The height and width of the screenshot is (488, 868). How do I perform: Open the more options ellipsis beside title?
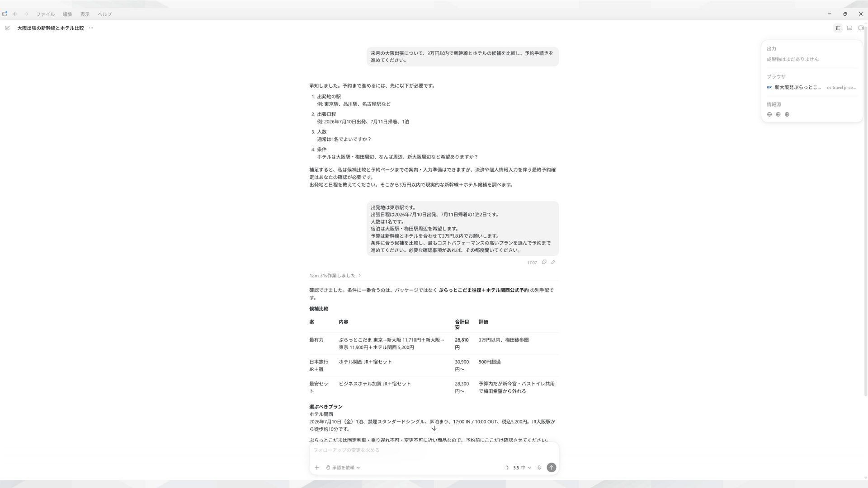[91, 28]
